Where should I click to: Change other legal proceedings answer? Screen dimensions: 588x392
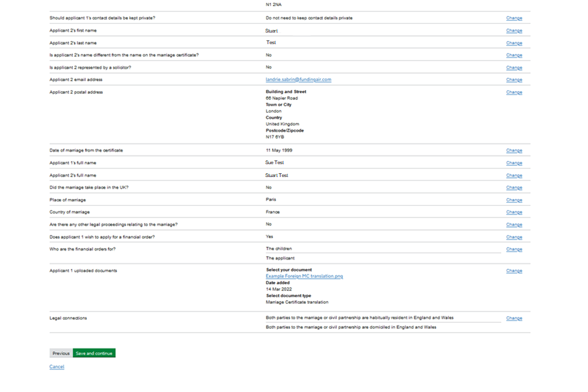514,225
